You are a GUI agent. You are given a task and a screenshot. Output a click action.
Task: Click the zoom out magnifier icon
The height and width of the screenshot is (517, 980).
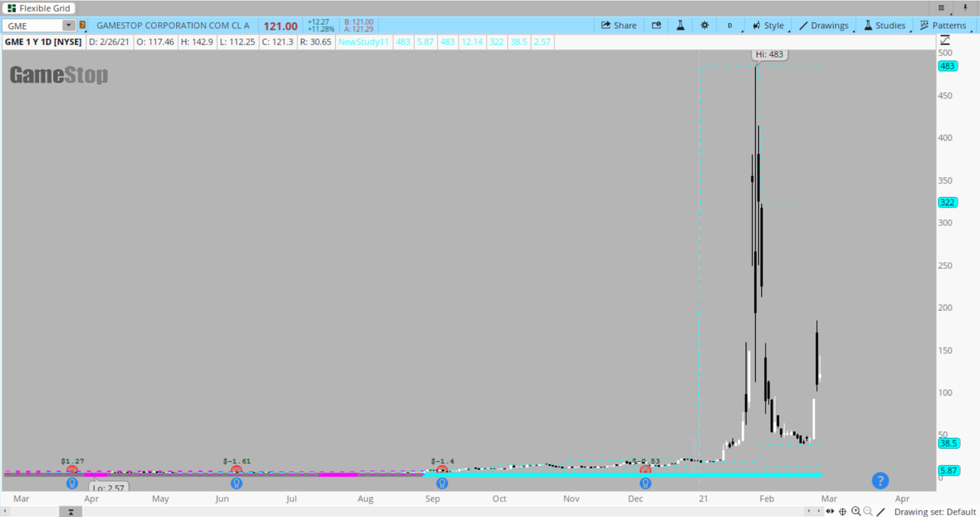click(868, 511)
